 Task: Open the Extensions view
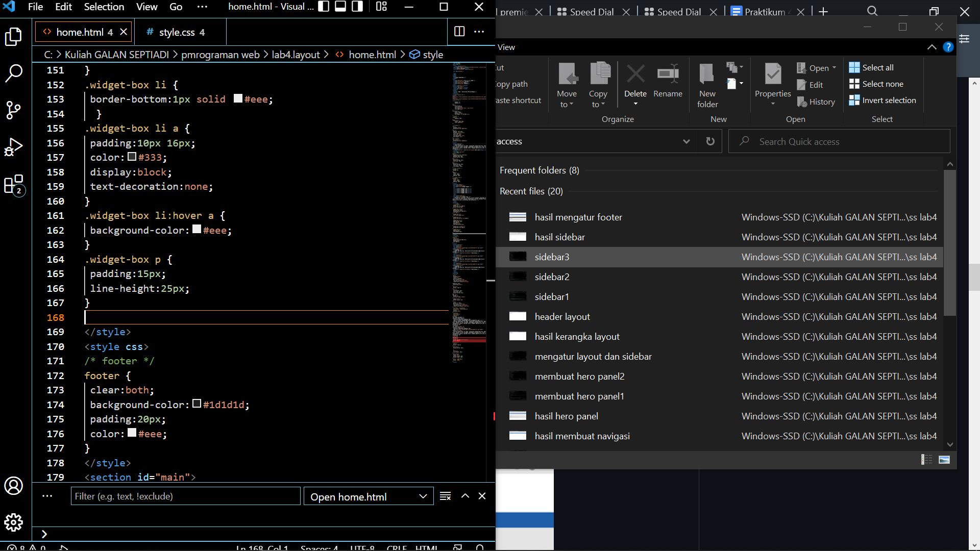[14, 185]
